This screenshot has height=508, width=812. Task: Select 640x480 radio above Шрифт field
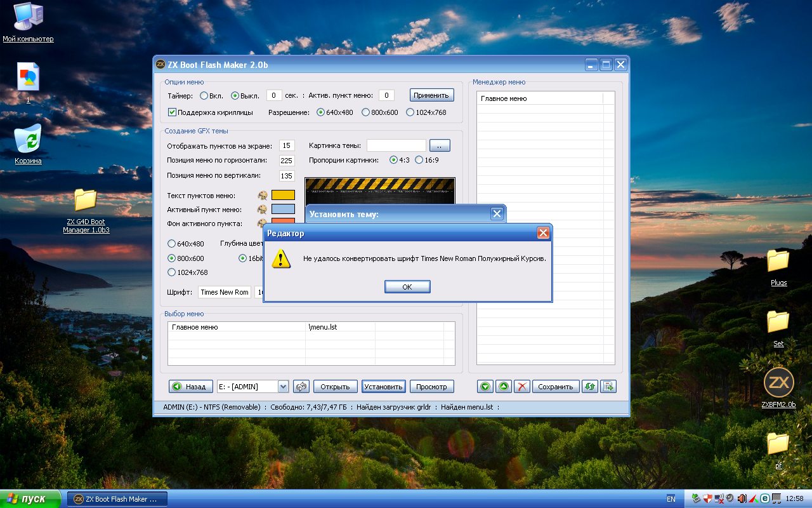pos(171,244)
